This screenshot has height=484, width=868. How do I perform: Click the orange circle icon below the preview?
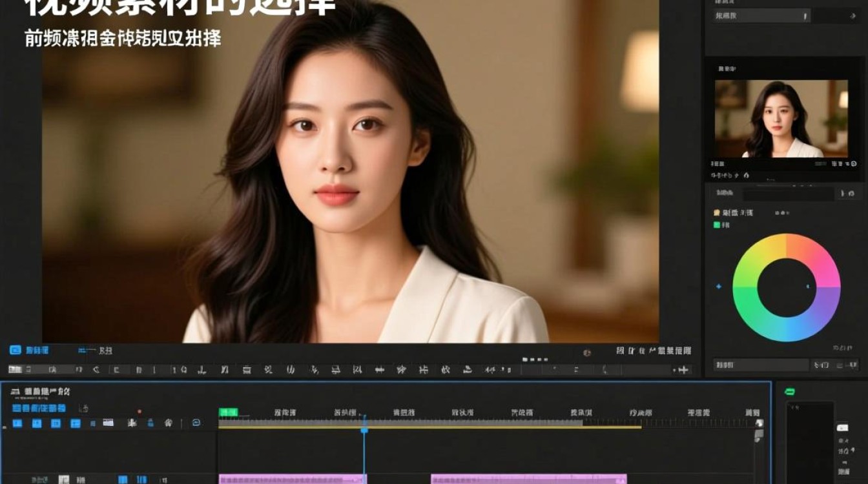click(587, 352)
